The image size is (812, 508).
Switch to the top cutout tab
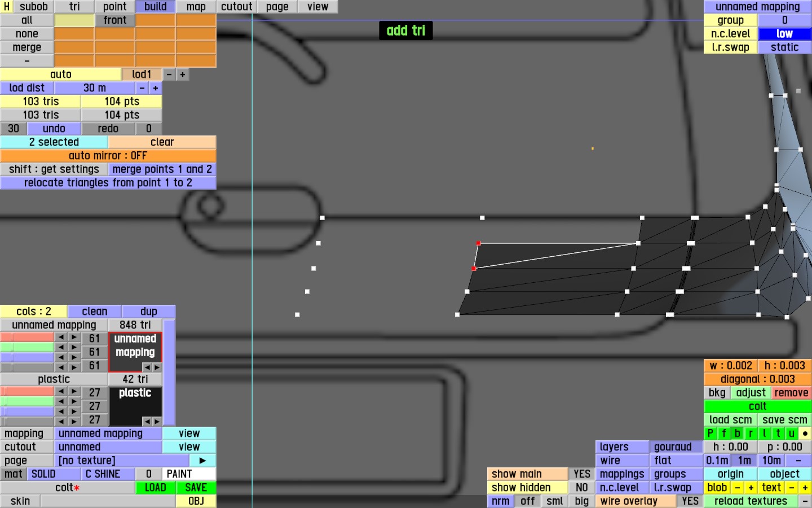[237, 7]
